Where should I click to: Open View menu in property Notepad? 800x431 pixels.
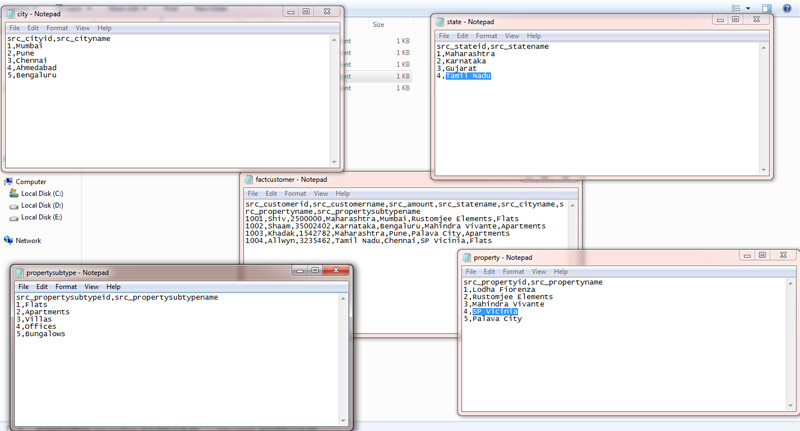pyautogui.click(x=539, y=272)
